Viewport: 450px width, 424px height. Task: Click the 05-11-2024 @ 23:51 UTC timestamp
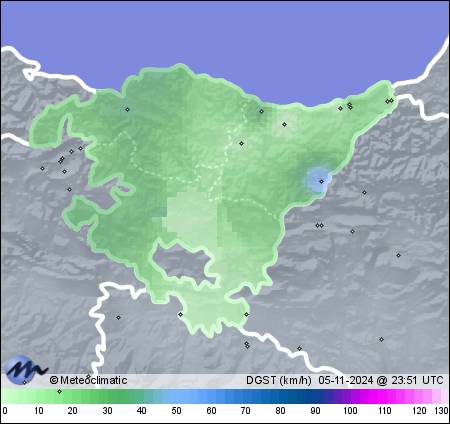pyautogui.click(x=381, y=380)
